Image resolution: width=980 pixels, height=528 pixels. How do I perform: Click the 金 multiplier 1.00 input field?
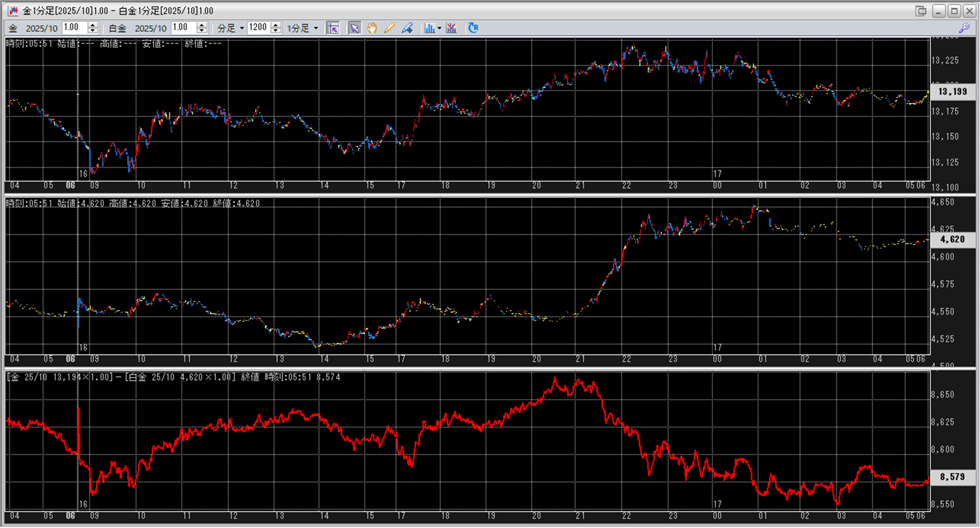click(x=74, y=28)
